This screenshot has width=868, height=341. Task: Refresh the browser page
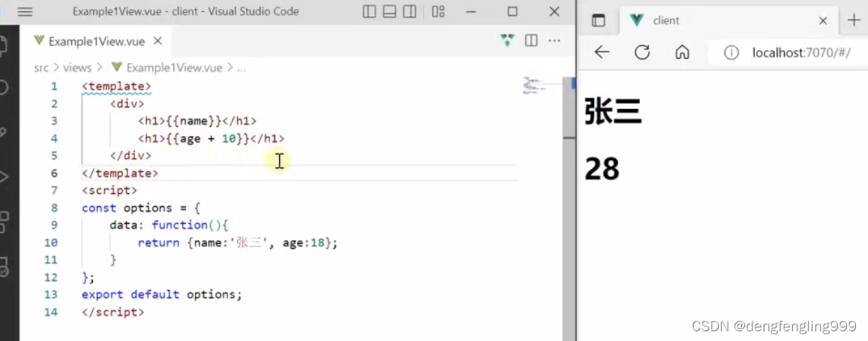click(642, 52)
